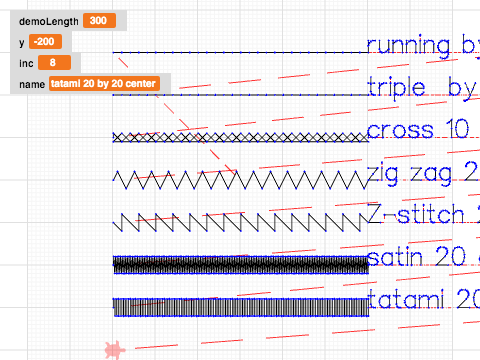Screen dimensions: 480x360
Task: Click the tatami 20 stitched text label
Action: [423, 299]
